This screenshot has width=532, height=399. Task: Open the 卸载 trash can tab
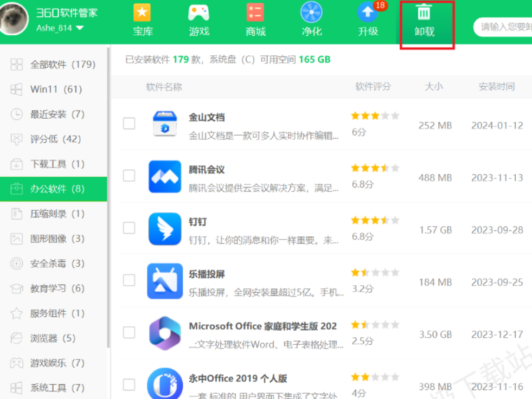(x=424, y=21)
